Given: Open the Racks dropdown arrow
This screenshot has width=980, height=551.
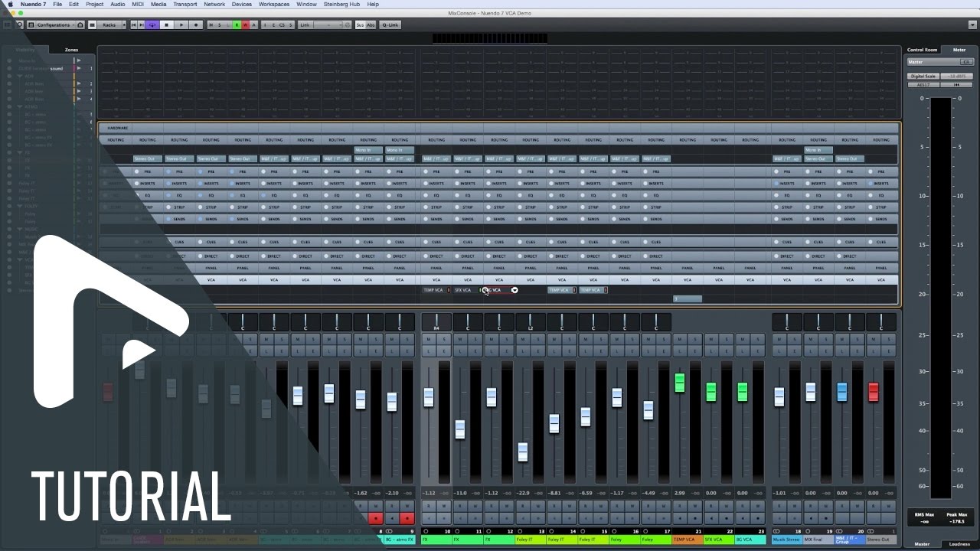Looking at the screenshot, I should click(x=124, y=25).
